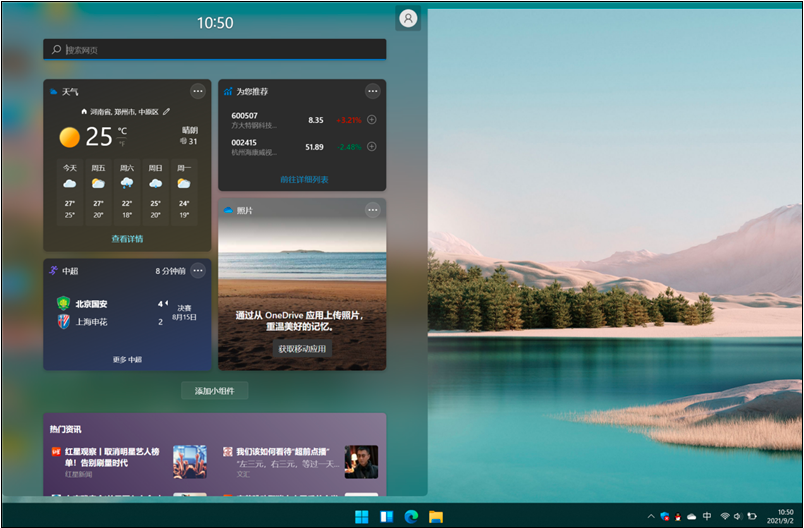Open weather widget more options menu
Viewport: 804px width, 528px height.
coord(198,92)
